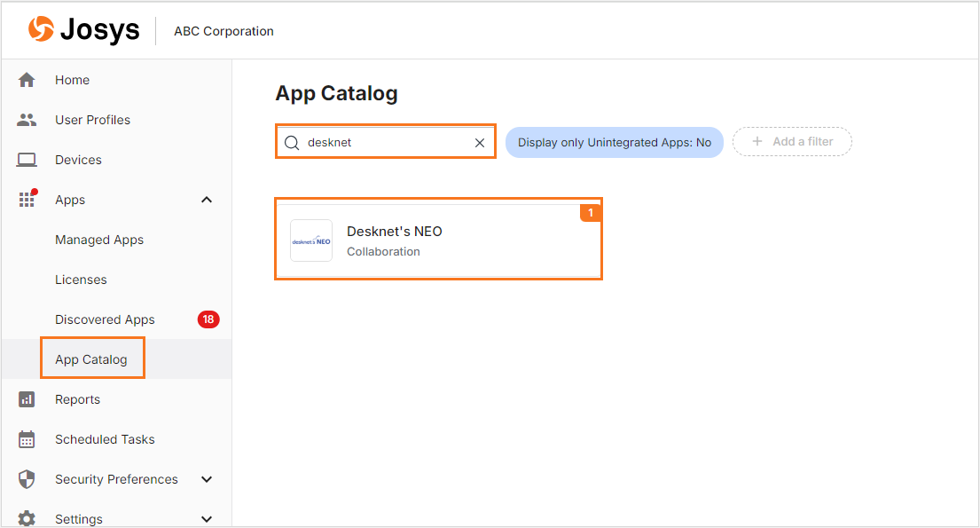The image size is (980, 528).
Task: Click the Reports chart icon
Action: click(27, 399)
